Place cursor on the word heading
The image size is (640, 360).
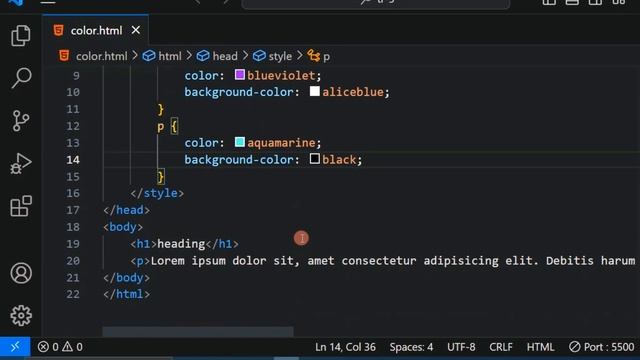click(181, 244)
